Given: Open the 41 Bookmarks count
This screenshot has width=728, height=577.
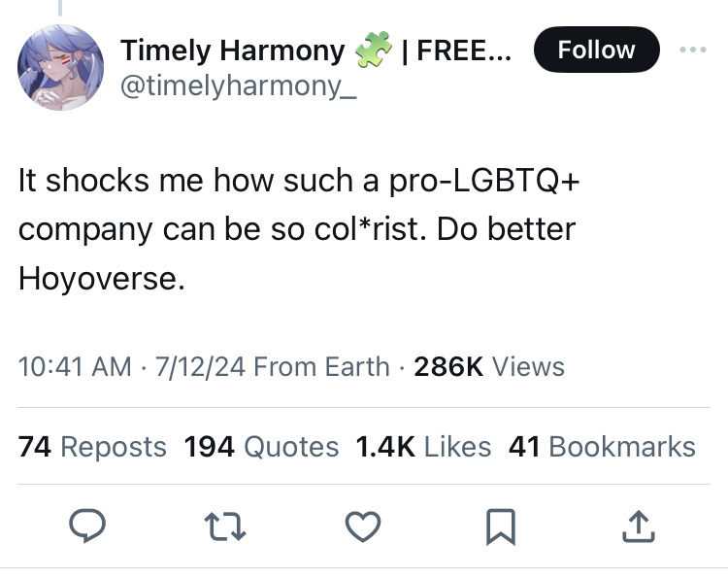Looking at the screenshot, I should [x=602, y=447].
